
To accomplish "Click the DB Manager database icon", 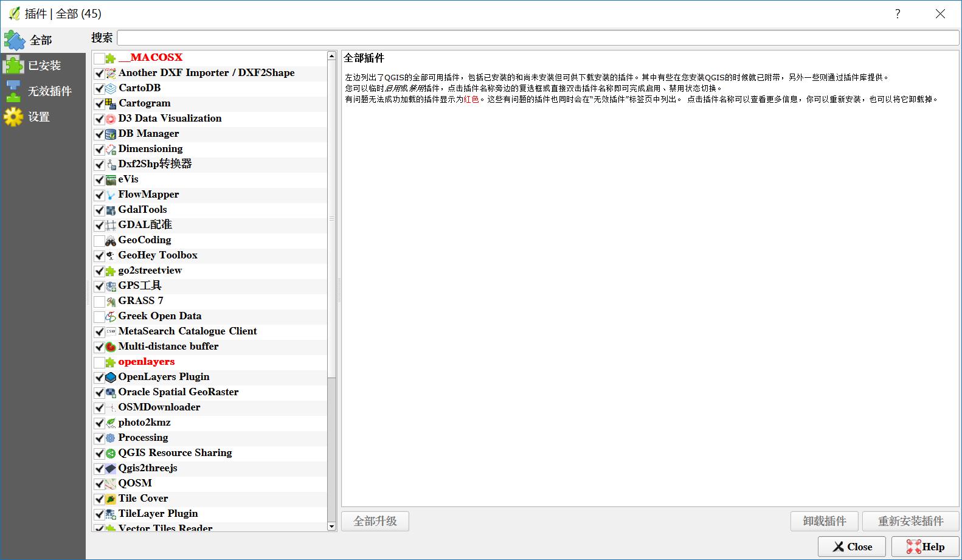I will click(x=111, y=134).
